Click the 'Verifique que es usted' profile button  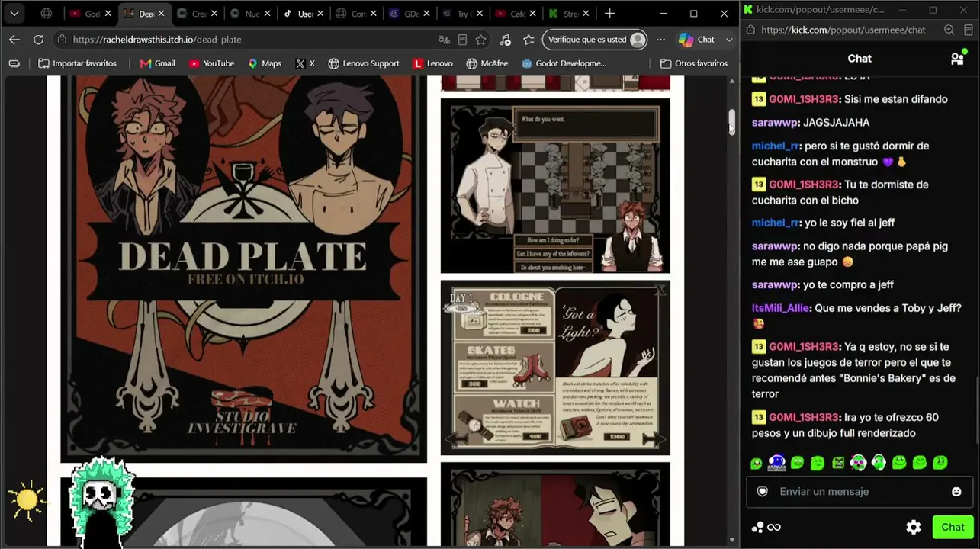pos(595,40)
